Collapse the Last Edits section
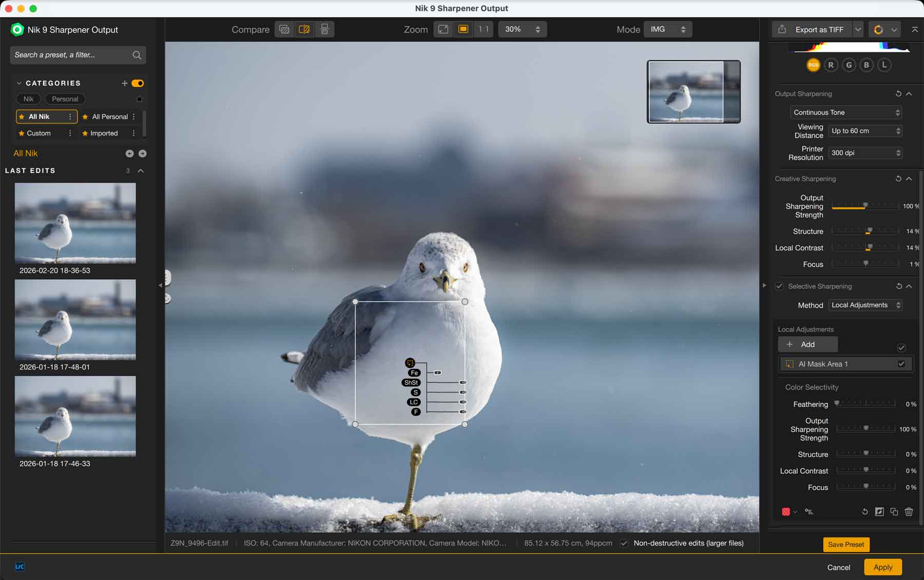 pos(141,170)
